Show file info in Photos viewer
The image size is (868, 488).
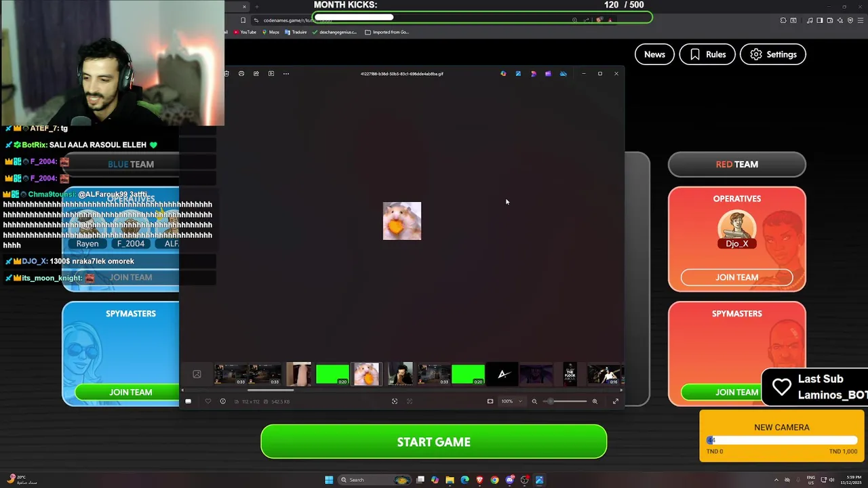[222, 401]
